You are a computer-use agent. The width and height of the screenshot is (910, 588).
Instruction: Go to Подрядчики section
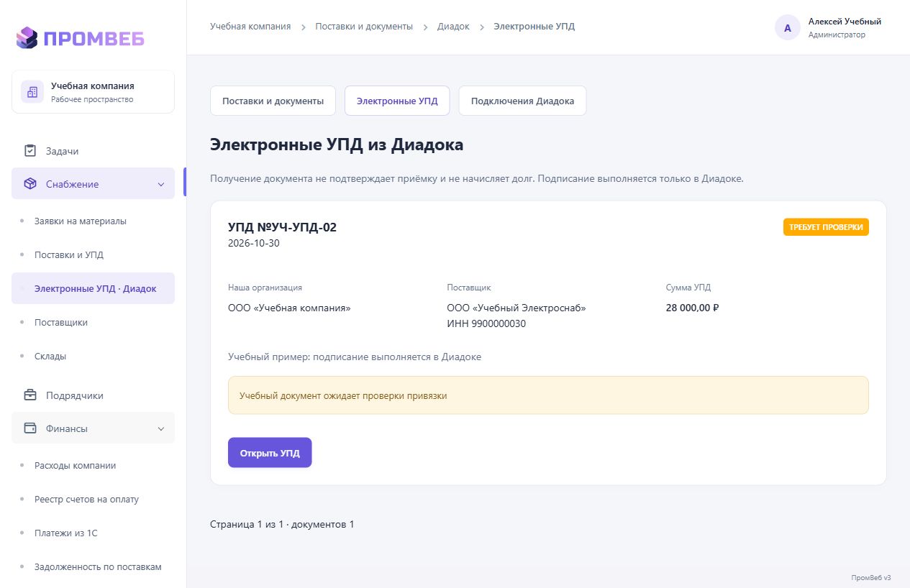(x=93, y=395)
